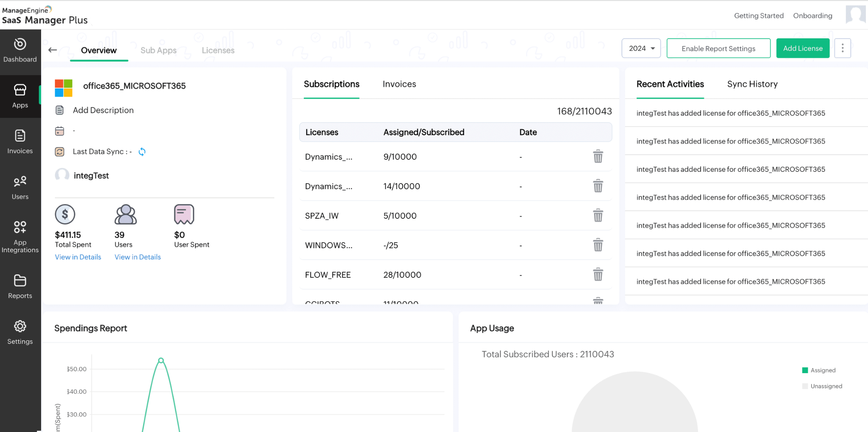Screen dimensions: 868x432
Task: View Total Spent in details
Action: [78, 257]
